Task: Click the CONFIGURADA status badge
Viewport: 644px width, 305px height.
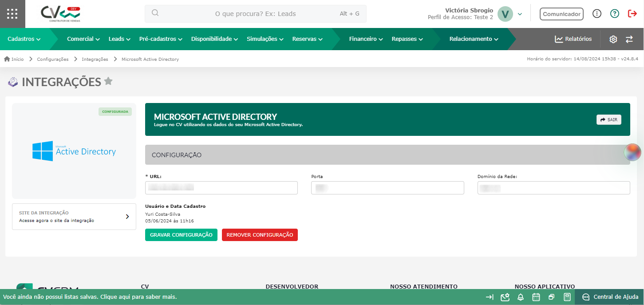Action: click(x=115, y=111)
